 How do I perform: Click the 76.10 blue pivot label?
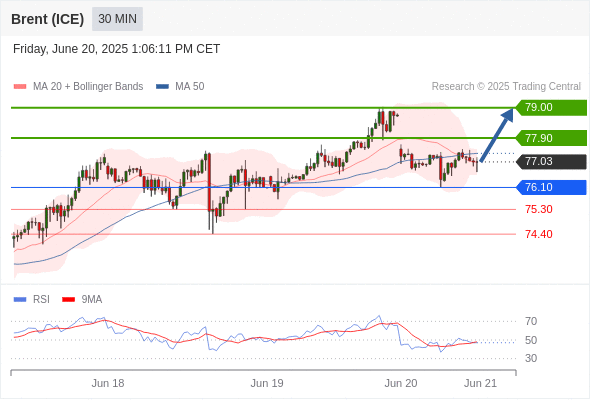(551, 187)
